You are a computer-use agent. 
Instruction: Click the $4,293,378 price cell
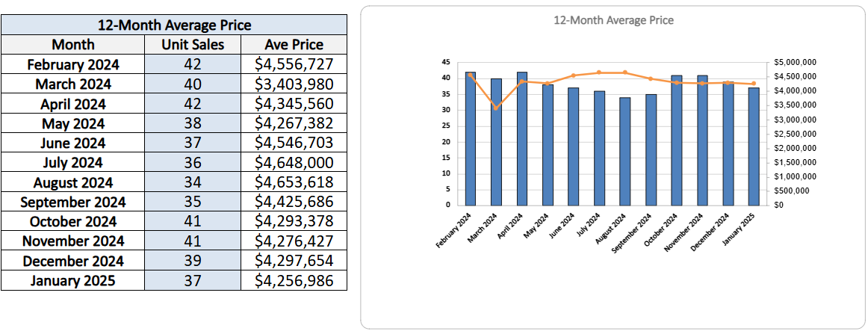[x=294, y=222]
